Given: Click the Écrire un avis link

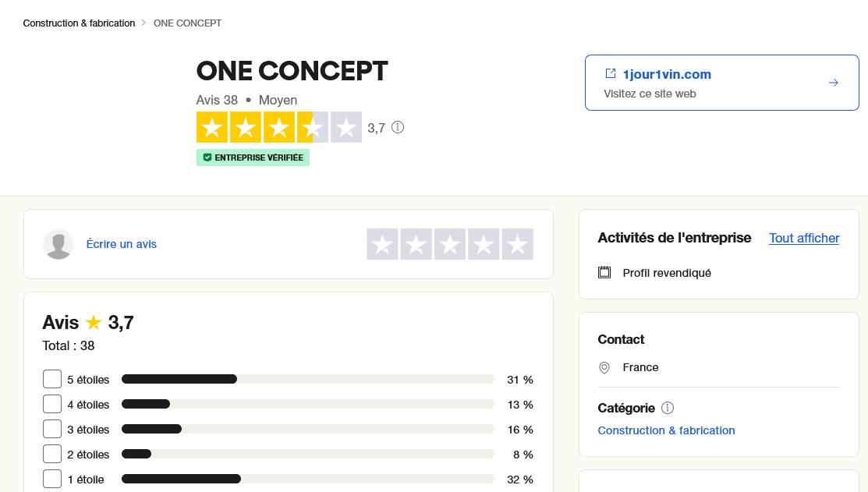Looking at the screenshot, I should [121, 244].
